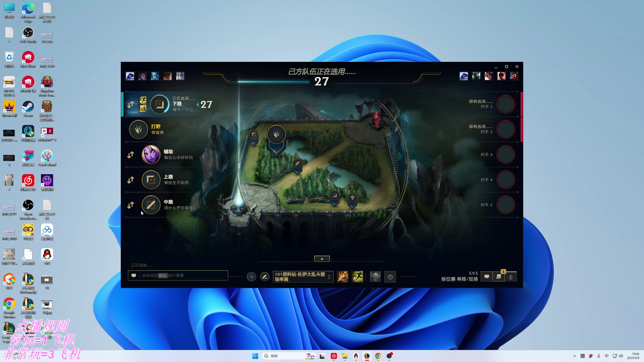Click the swap pick order arrows for 下路
The image size is (644, 362).
(x=130, y=105)
